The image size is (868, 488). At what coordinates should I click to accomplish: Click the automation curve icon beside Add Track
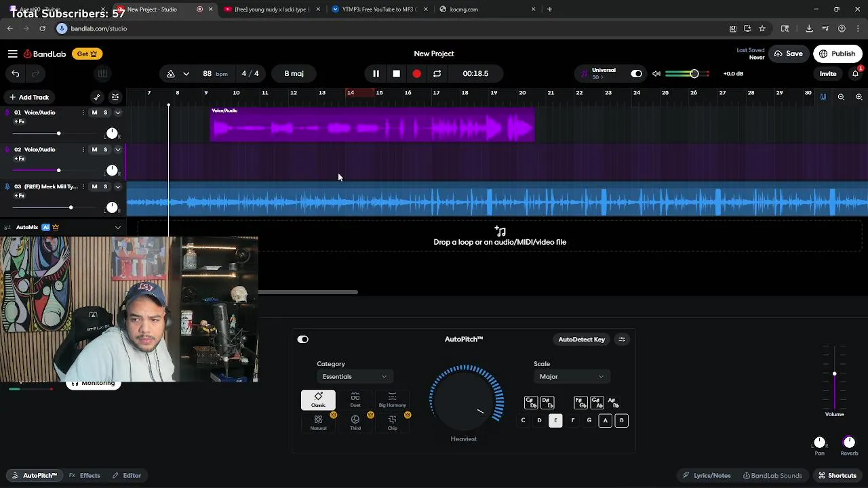[x=97, y=97]
